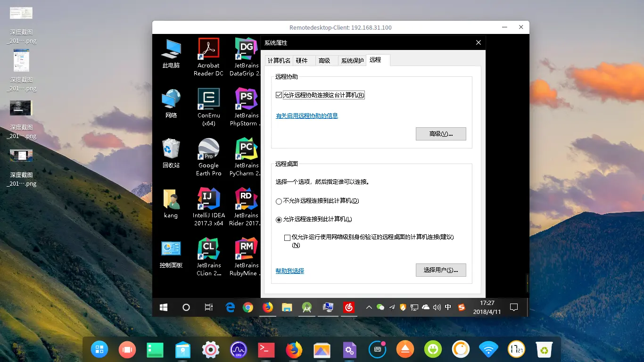Open the 深度截图 thumbnail on the desktop
Image resolution: width=644 pixels, height=362 pixels.
click(x=21, y=13)
